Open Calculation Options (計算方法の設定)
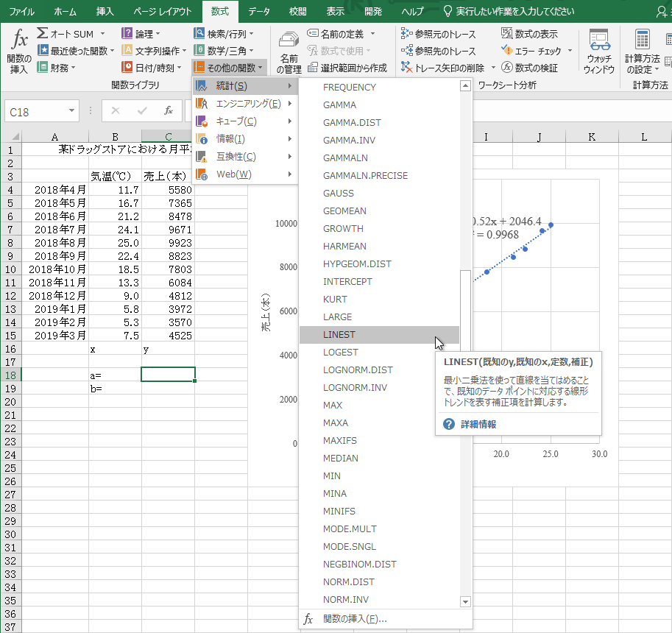The image size is (672, 633). pyautogui.click(x=642, y=52)
